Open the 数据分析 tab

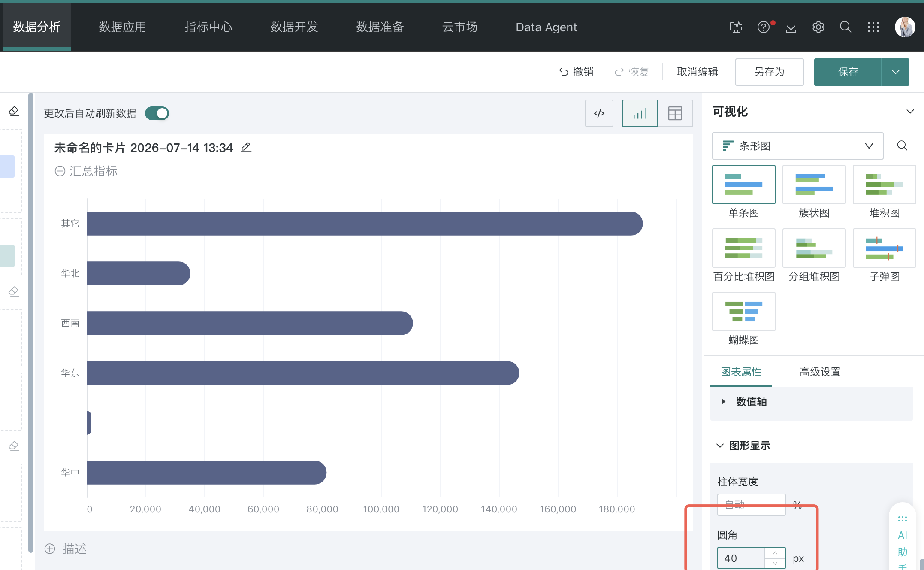tap(37, 27)
